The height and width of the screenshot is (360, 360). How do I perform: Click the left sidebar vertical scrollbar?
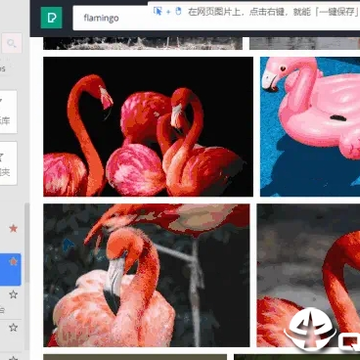pyautogui.click(x=27, y=243)
